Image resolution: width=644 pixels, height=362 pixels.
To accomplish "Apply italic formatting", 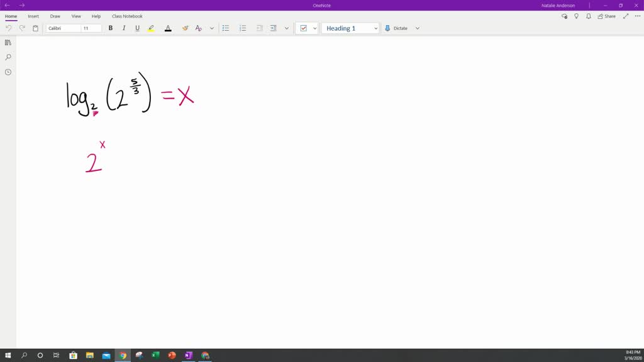I will point(123,28).
